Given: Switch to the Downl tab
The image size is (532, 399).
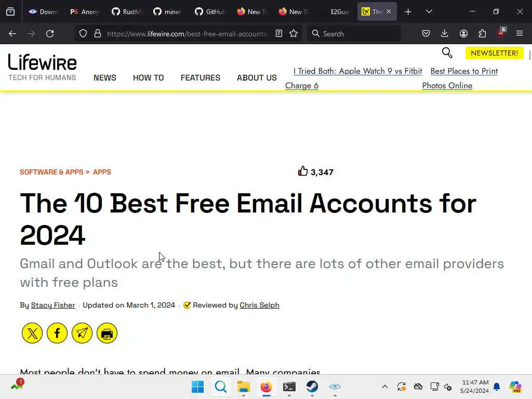Looking at the screenshot, I should 43,12.
